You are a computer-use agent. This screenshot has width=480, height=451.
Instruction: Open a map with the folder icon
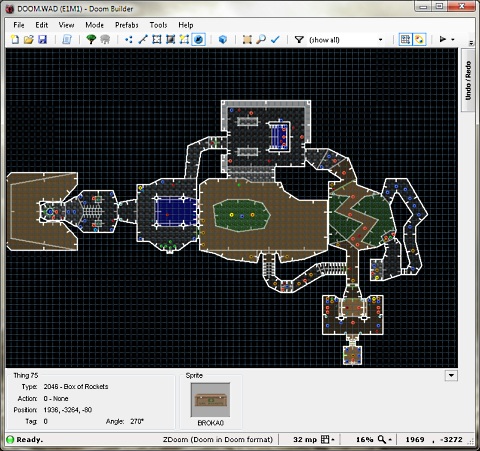click(x=29, y=39)
